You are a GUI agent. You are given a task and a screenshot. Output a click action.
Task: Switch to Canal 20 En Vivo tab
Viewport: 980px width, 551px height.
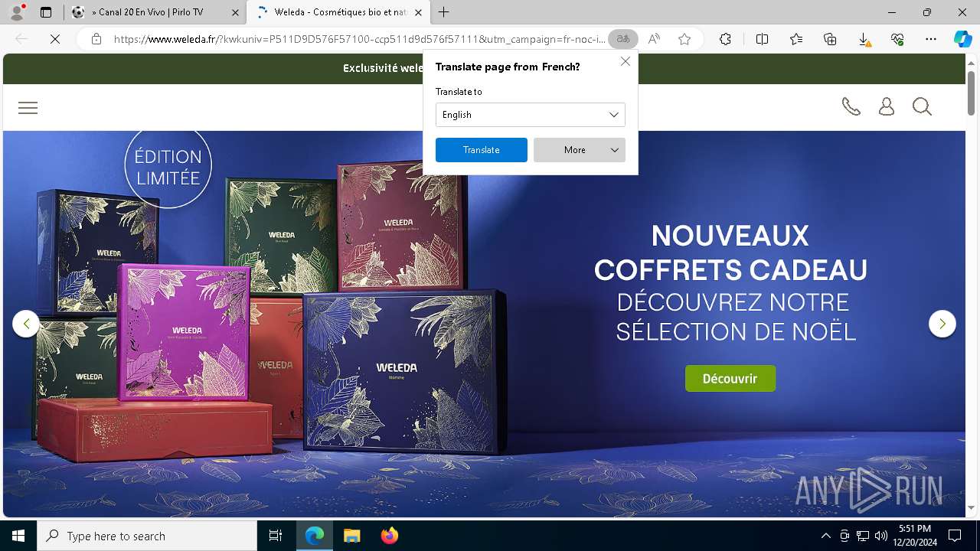coord(155,12)
